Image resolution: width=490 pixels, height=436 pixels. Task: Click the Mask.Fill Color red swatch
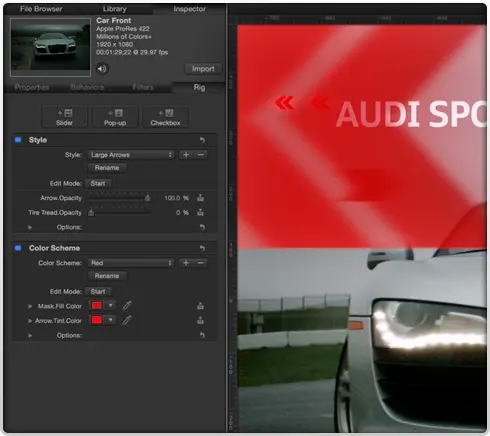(x=97, y=305)
